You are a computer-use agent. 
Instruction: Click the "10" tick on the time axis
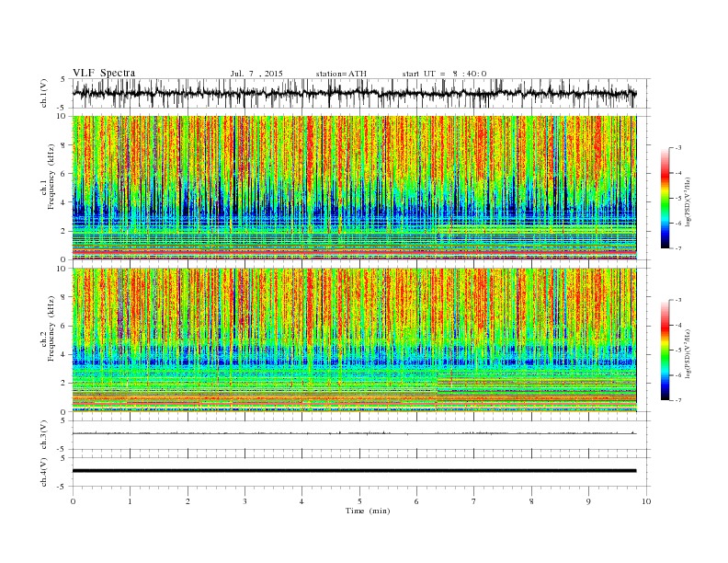[646, 501]
